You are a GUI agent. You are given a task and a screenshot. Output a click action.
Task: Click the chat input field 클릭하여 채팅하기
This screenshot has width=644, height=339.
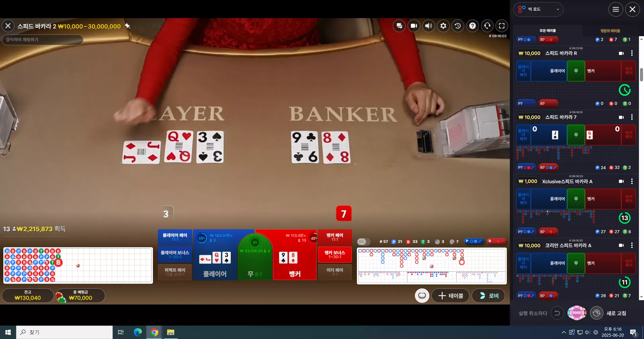pyautogui.click(x=43, y=40)
